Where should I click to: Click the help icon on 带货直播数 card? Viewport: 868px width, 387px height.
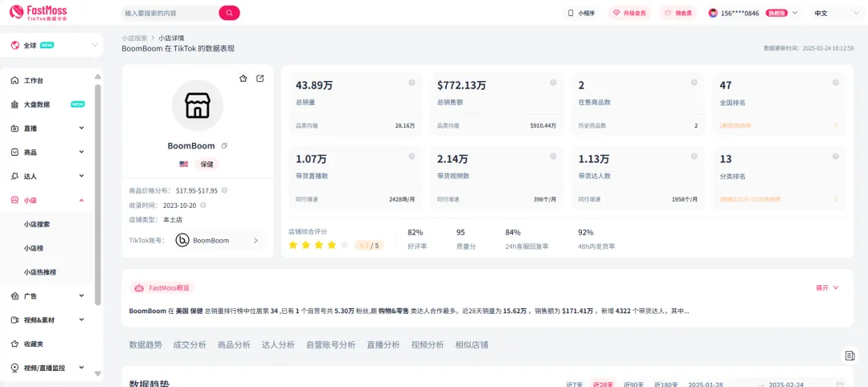[x=411, y=157]
